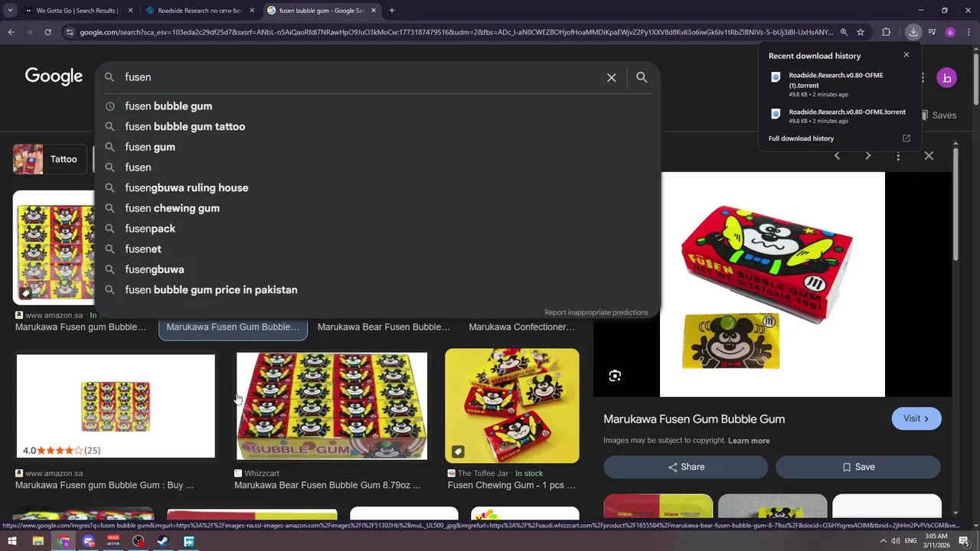The width and height of the screenshot is (980, 551).
Task: Click Report inappropriate predictions link
Action: pyautogui.click(x=596, y=312)
